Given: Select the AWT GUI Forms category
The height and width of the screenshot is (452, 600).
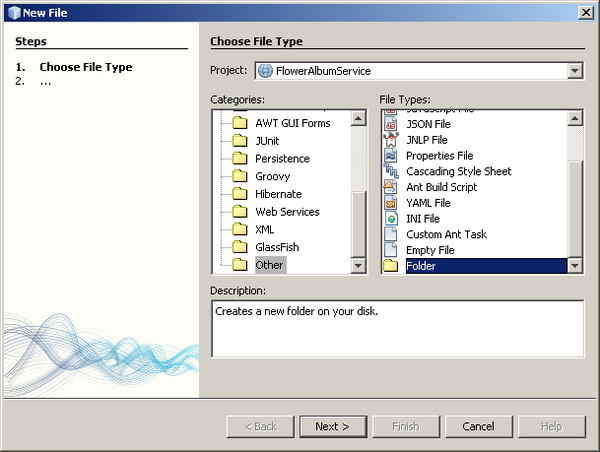Looking at the screenshot, I should click(x=292, y=123).
